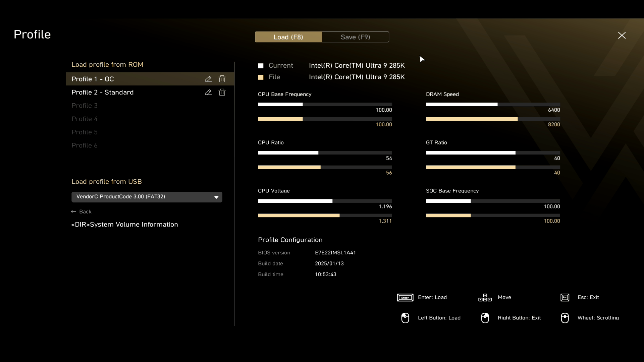The height and width of the screenshot is (362, 644).
Task: Rename Profile 2 - Standard via pencil icon
Action: 208,92
